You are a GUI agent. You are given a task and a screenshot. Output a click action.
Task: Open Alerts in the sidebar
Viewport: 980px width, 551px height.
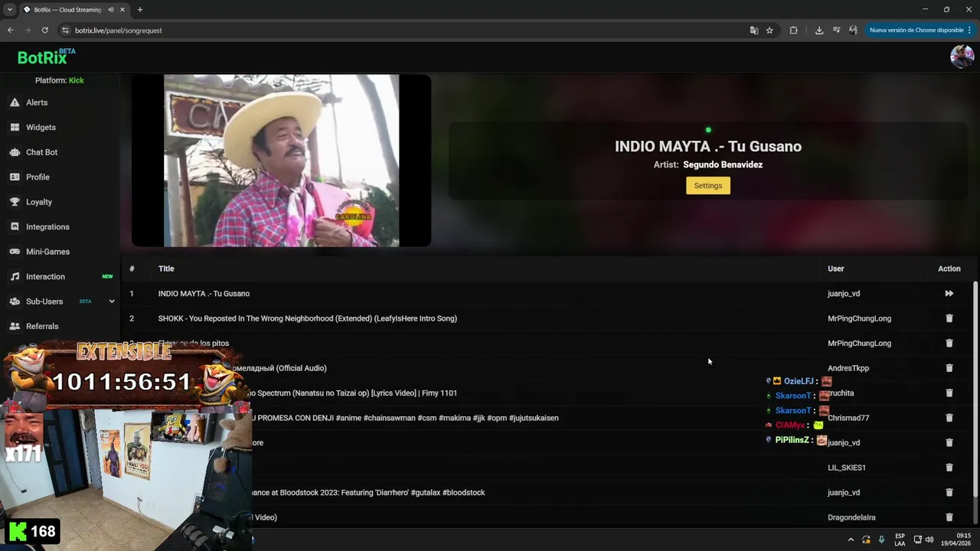point(37,103)
